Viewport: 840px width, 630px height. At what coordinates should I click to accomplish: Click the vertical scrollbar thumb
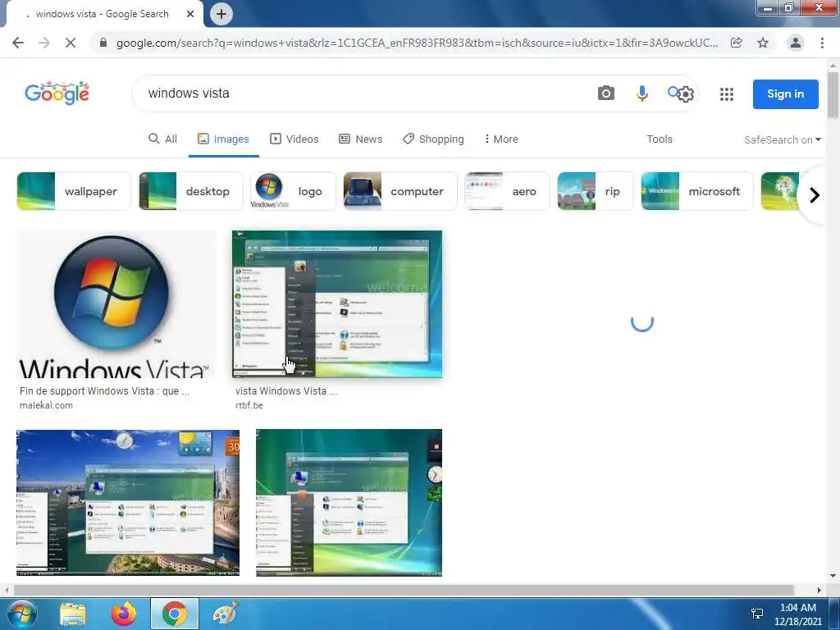[x=833, y=94]
